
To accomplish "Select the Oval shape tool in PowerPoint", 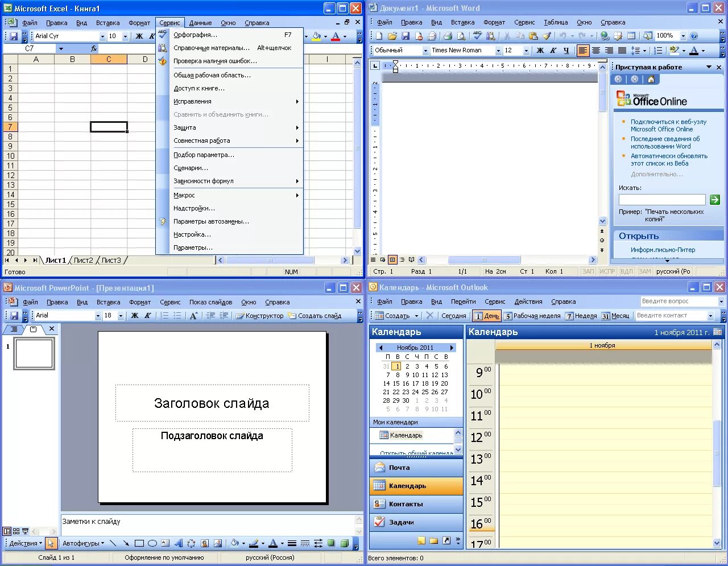I will coord(152,543).
